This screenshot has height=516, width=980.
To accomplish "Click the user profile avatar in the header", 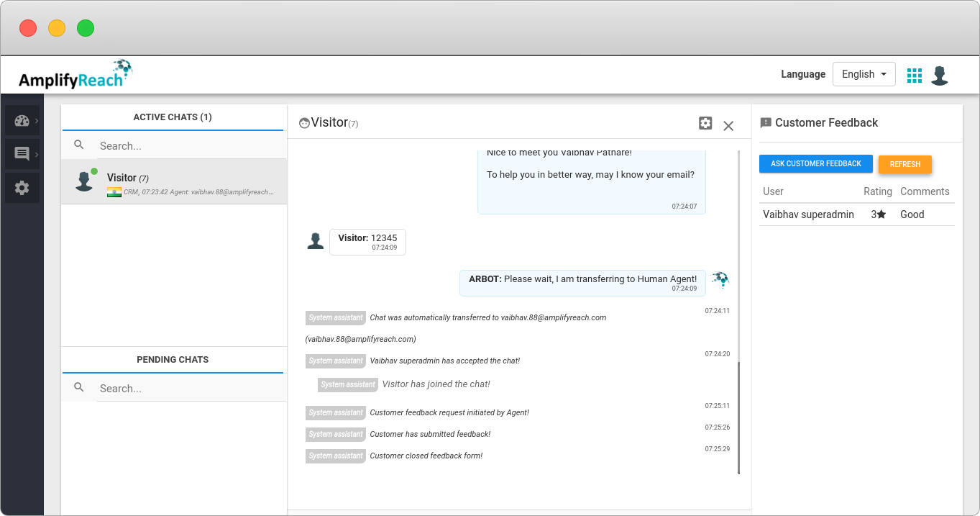I will [x=940, y=75].
